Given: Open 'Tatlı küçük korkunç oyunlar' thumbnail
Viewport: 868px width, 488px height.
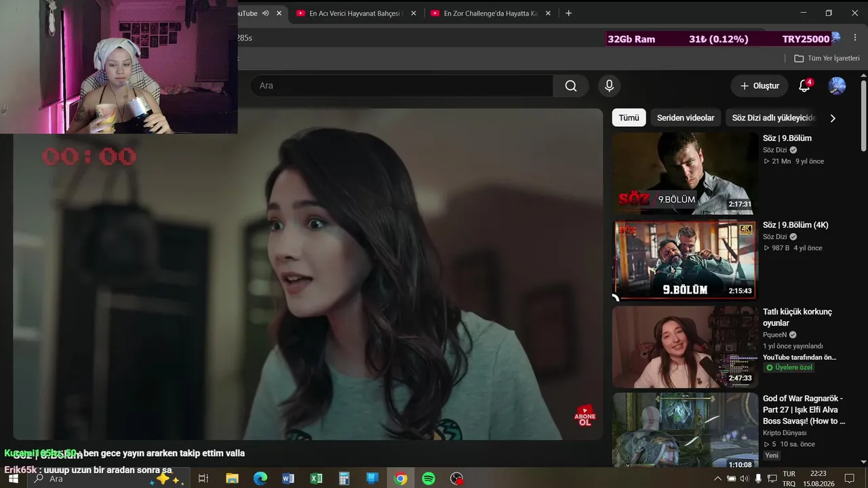Looking at the screenshot, I should click(x=685, y=346).
